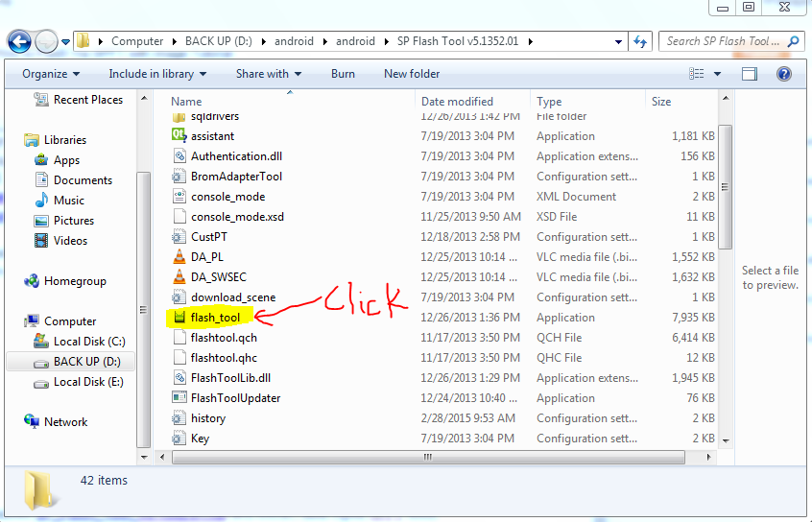Expand breadcrumb arrow after Computer
Image resolution: width=812 pixels, height=522 pixels.
(175, 41)
